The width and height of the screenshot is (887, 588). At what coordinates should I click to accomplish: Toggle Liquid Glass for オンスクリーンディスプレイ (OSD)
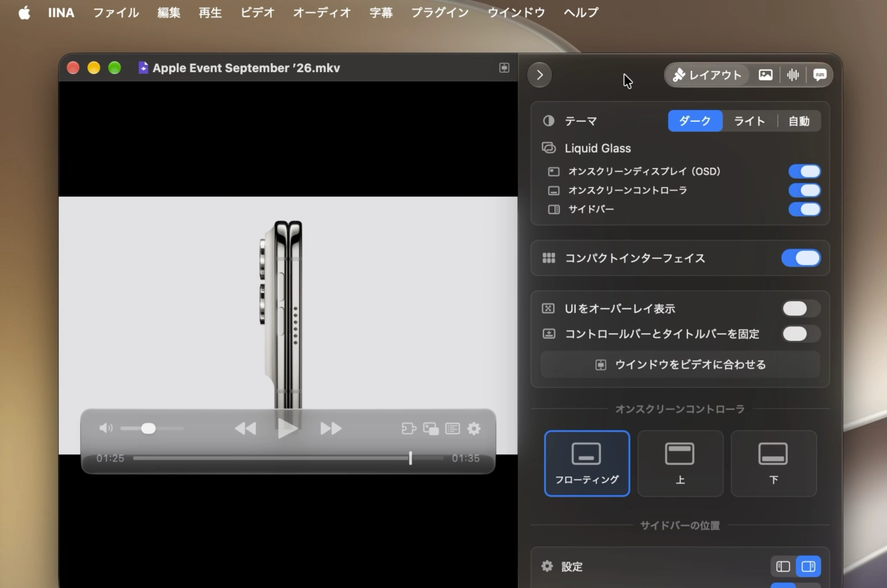(805, 172)
